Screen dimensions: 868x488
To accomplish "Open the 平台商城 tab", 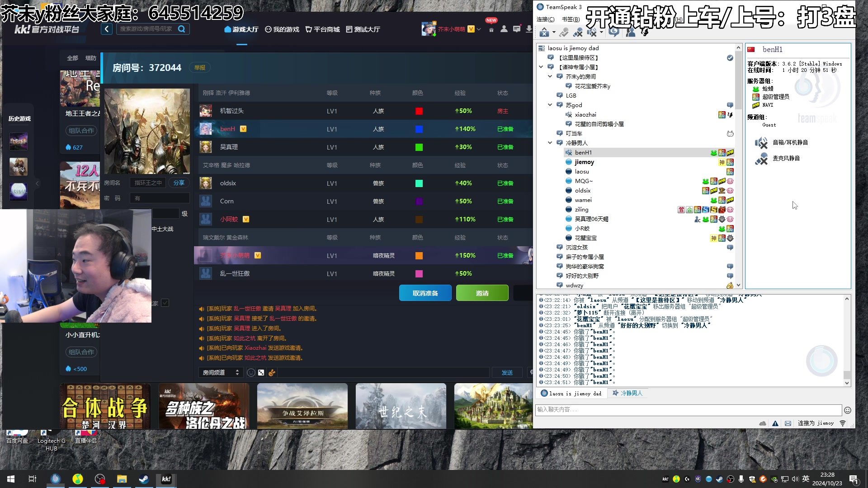I will point(322,29).
